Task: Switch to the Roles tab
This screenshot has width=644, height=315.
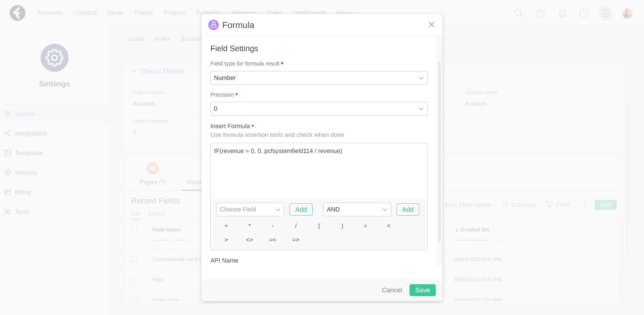Action: coord(162,39)
